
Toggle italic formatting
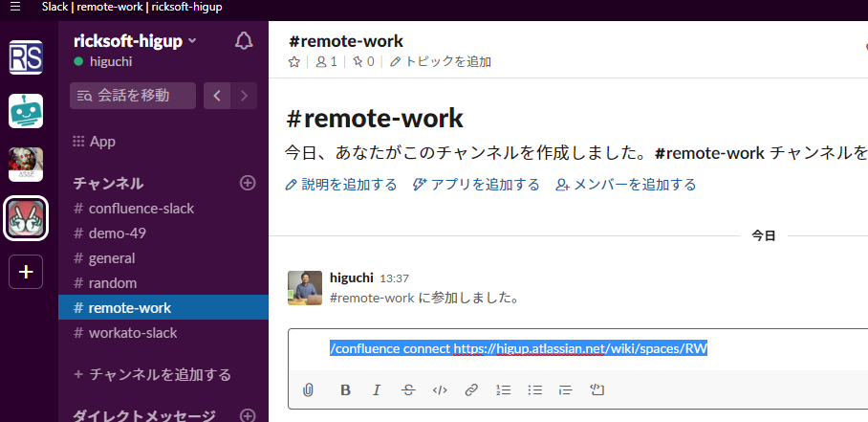coord(377,389)
